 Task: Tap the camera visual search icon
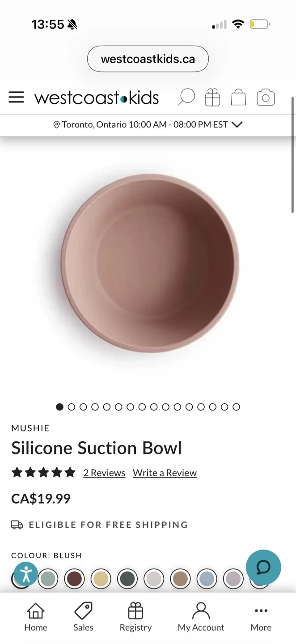click(x=266, y=97)
